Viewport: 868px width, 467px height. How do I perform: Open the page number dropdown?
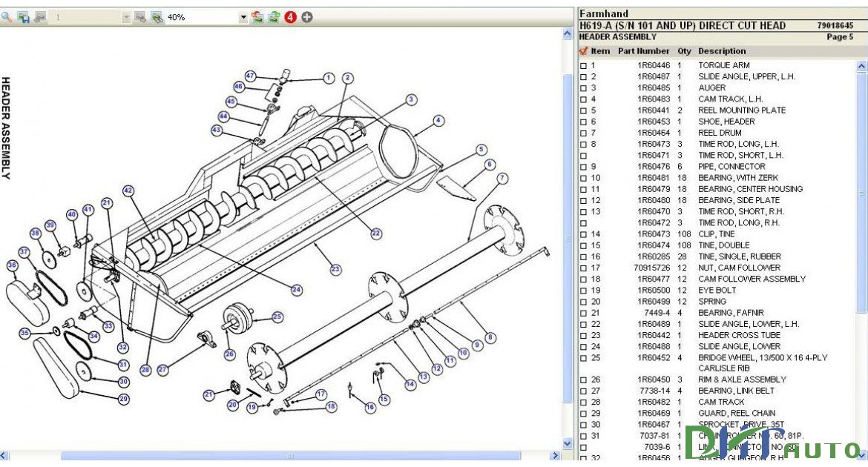point(125,16)
